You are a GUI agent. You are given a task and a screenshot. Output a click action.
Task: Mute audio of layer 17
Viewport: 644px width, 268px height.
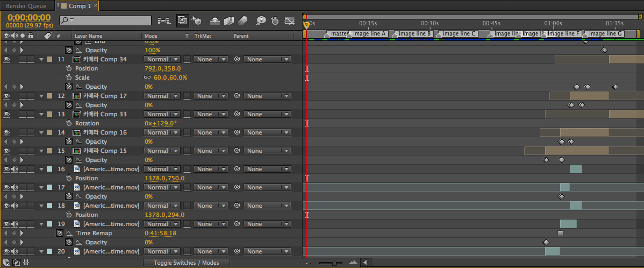tap(15, 187)
